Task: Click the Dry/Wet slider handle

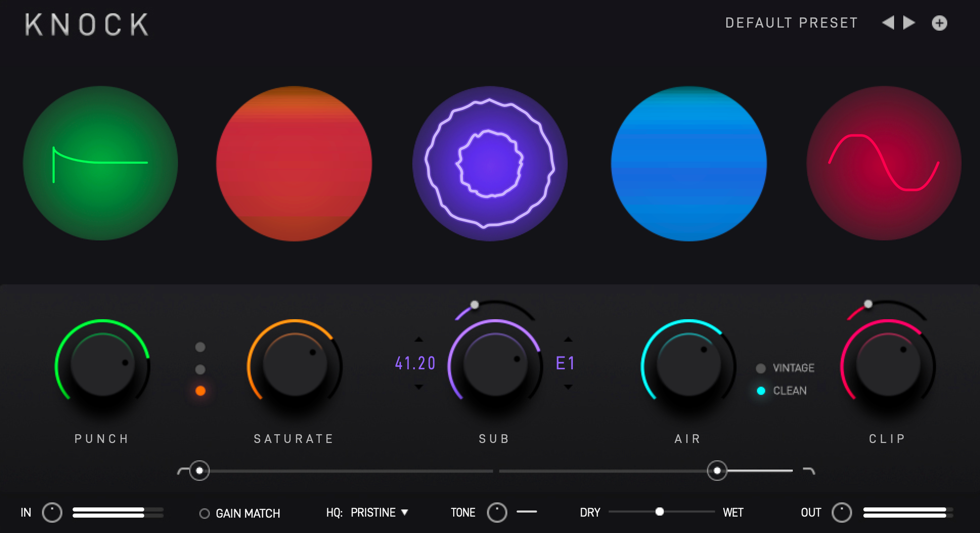Action: (x=660, y=512)
